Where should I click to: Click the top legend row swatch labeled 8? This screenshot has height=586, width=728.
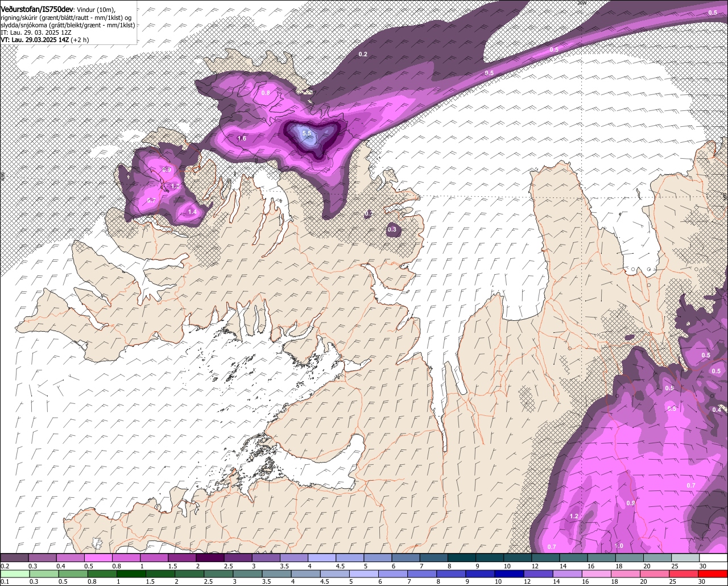point(462,558)
